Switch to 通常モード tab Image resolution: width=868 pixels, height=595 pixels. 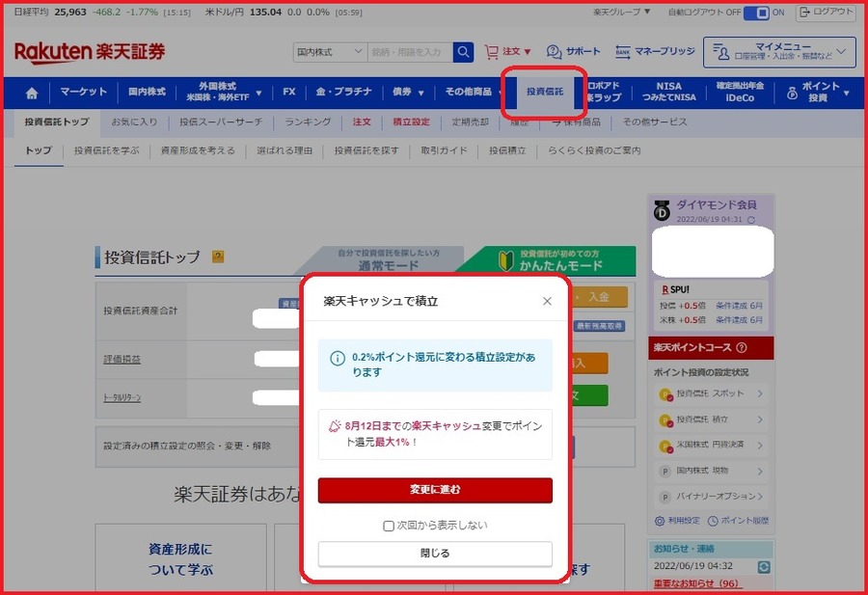click(x=388, y=260)
